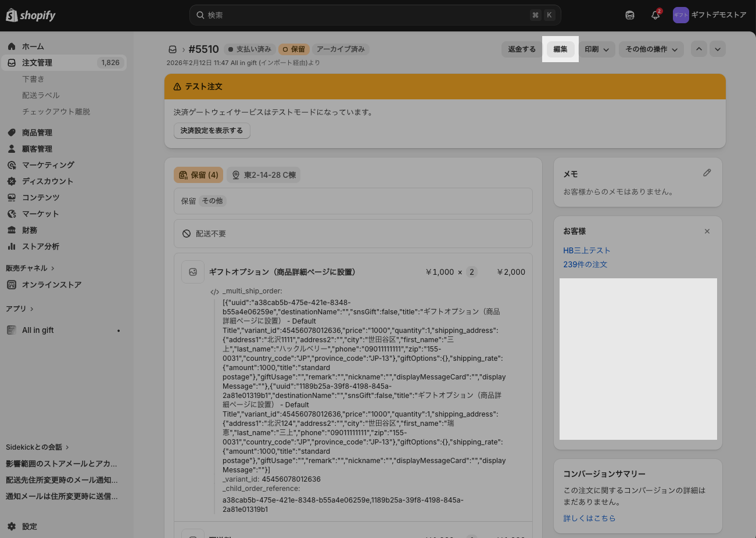Go to next order with down arrow
Viewport: 756px width, 538px height.
718,49
